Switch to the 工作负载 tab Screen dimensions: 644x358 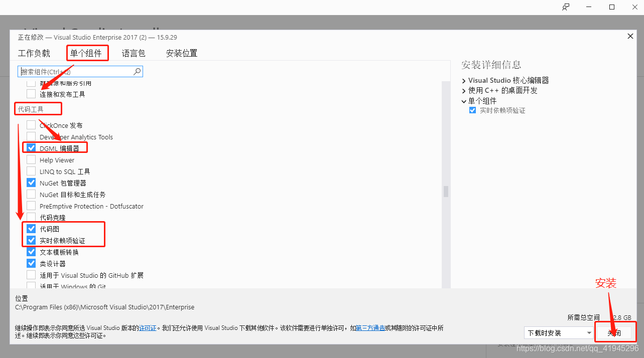tap(34, 53)
